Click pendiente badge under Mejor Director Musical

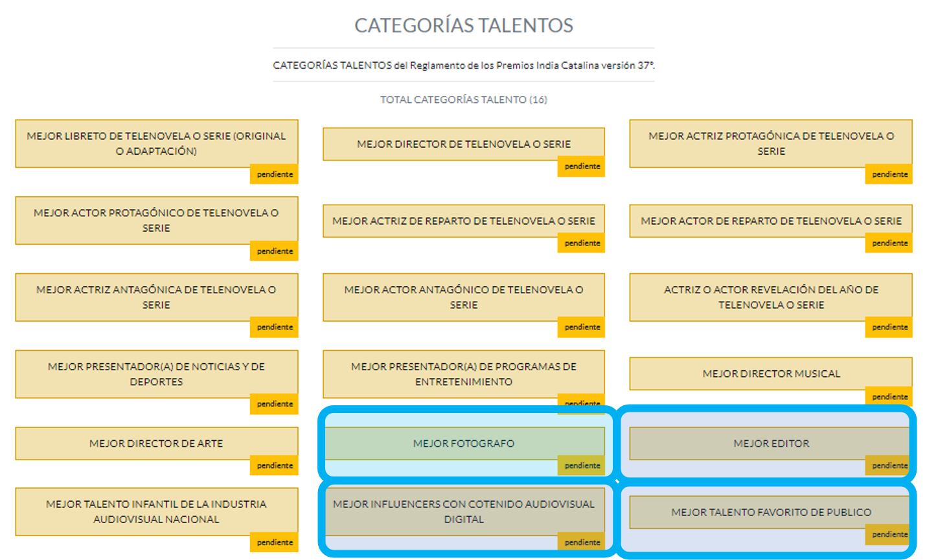[889, 397]
